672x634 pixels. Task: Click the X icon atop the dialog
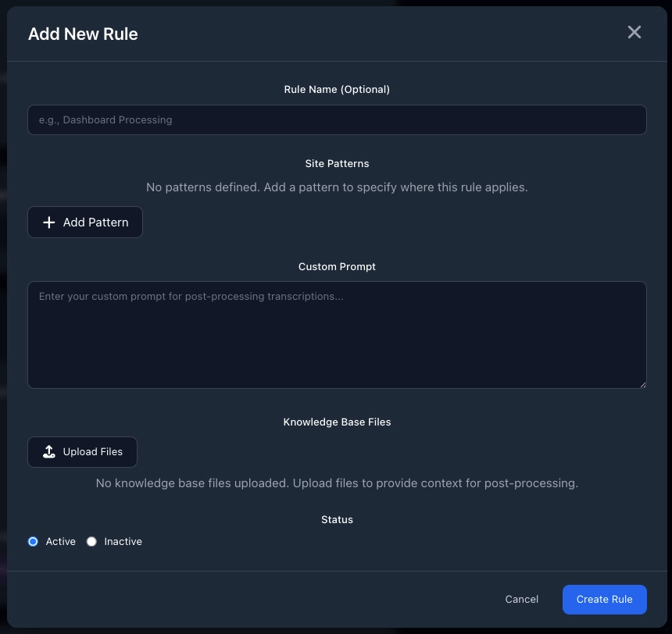pyautogui.click(x=634, y=32)
